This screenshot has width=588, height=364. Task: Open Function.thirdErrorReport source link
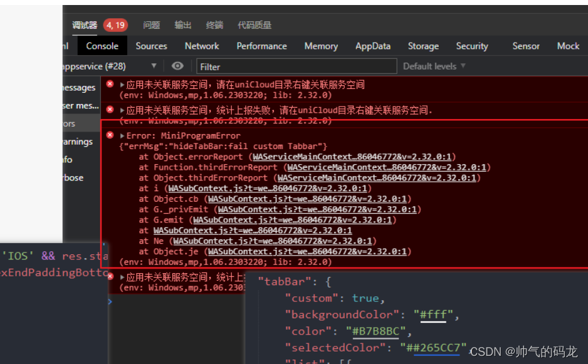pyautogui.click(x=387, y=167)
